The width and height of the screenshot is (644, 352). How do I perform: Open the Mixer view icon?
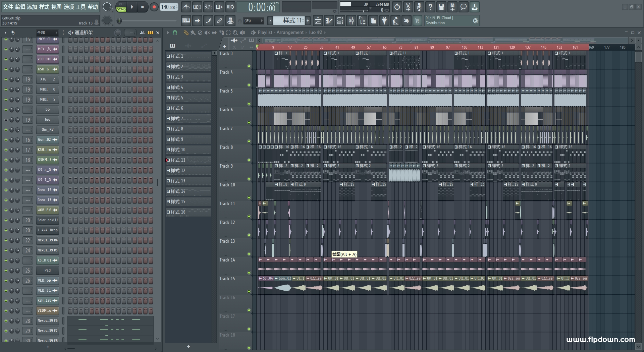[351, 21]
